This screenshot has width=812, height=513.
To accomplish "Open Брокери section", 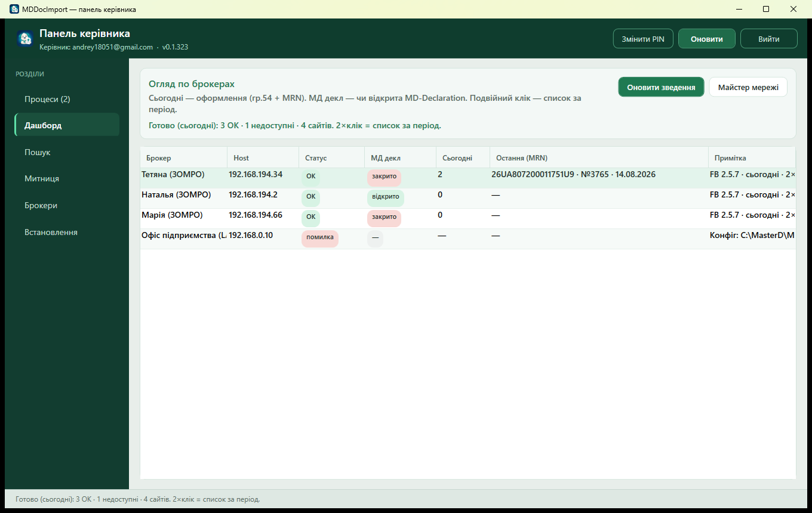I will [67, 205].
